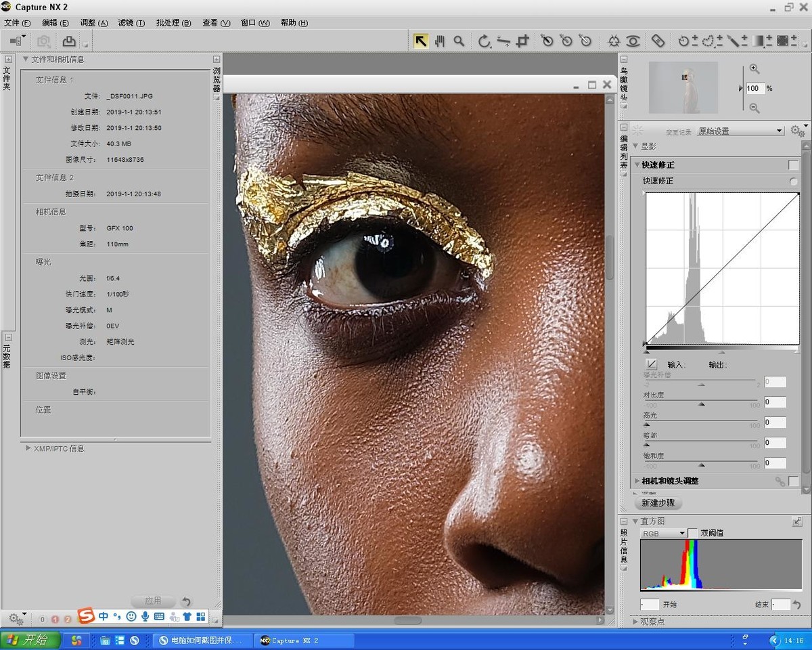This screenshot has height=650, width=812.
Task: Open the 原始设置 dropdown
Action: (740, 131)
